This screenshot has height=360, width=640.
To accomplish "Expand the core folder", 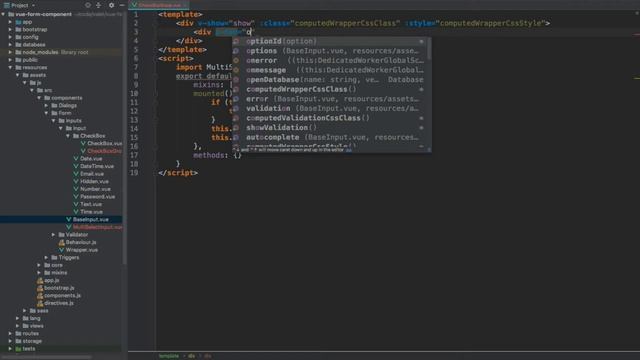I will pyautogui.click(x=39, y=265).
